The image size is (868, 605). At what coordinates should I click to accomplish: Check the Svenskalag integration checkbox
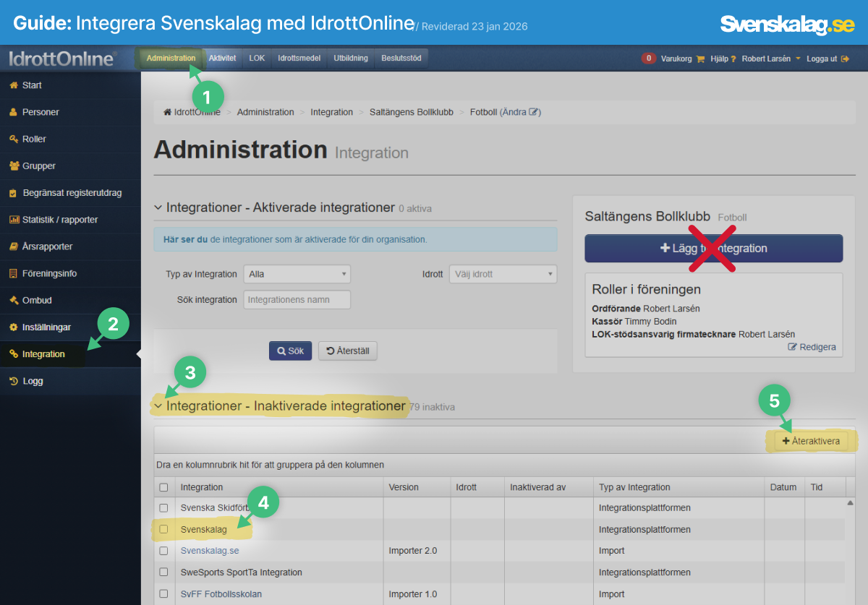point(163,529)
